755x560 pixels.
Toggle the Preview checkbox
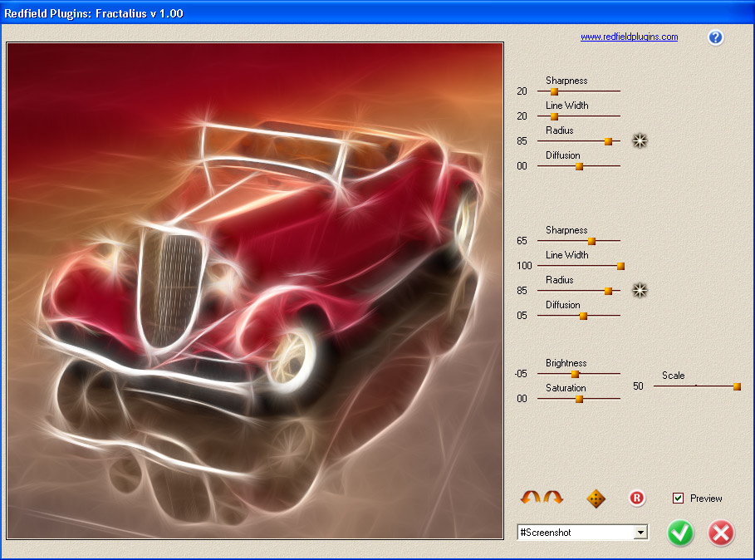(679, 499)
